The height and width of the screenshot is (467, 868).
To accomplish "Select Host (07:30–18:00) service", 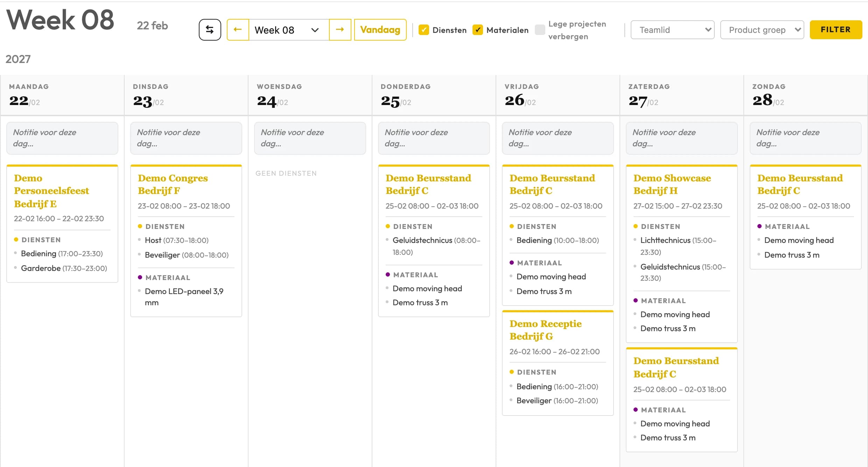I will point(177,240).
